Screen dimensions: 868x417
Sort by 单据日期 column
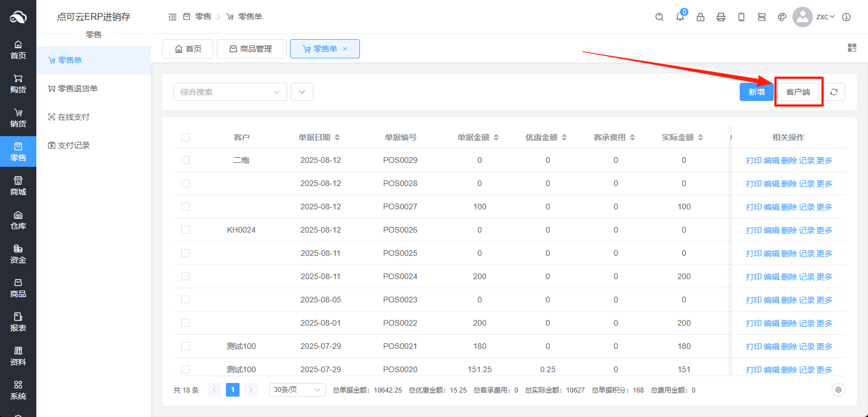coord(337,137)
